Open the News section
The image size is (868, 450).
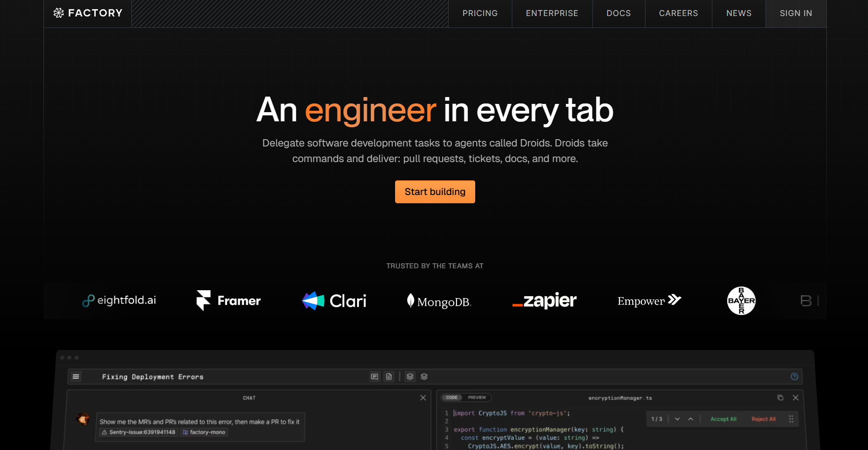[x=739, y=13]
